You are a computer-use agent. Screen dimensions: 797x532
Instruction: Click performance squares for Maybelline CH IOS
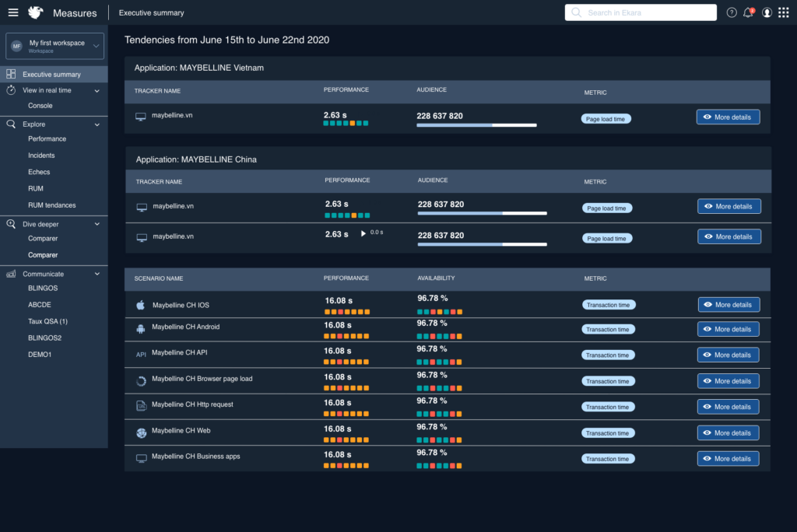click(x=347, y=312)
